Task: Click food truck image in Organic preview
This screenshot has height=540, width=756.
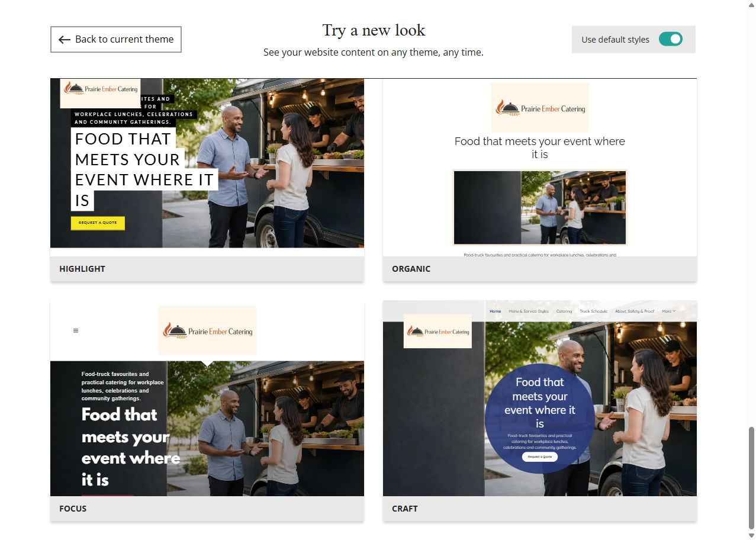Action: tap(540, 207)
